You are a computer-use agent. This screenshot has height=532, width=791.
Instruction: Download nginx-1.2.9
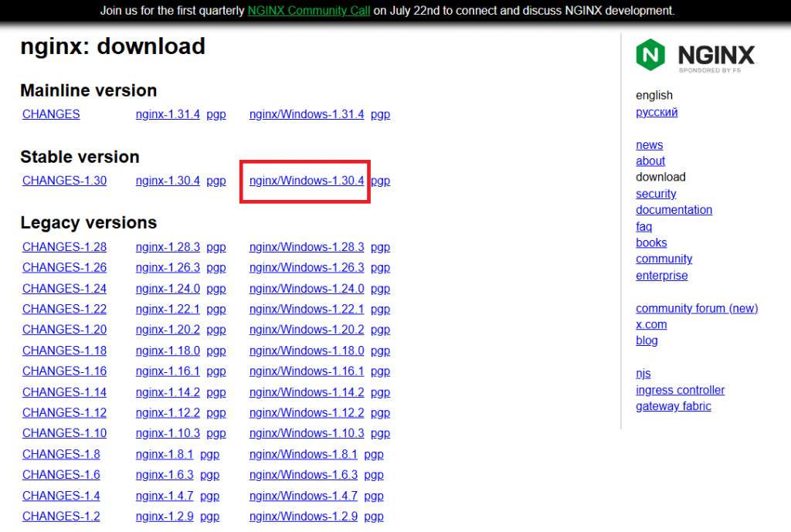165,517
